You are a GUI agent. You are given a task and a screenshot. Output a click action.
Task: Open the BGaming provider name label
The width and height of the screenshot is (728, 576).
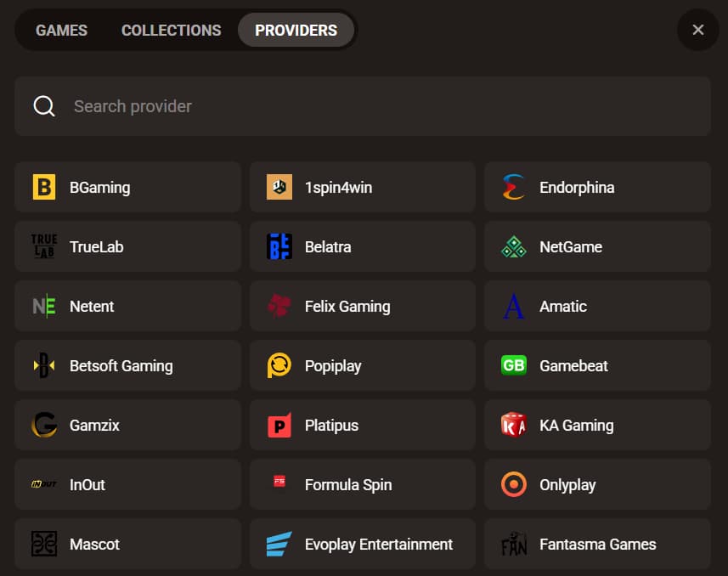click(x=100, y=188)
